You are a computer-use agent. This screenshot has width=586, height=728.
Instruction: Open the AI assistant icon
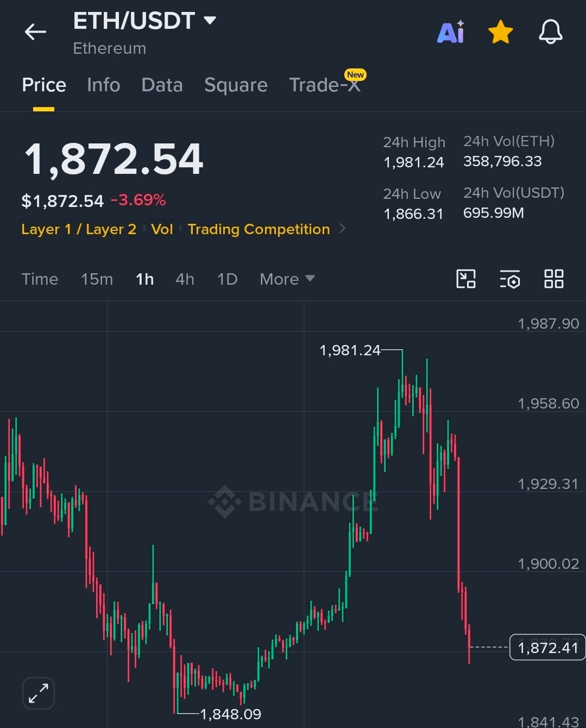tap(451, 32)
